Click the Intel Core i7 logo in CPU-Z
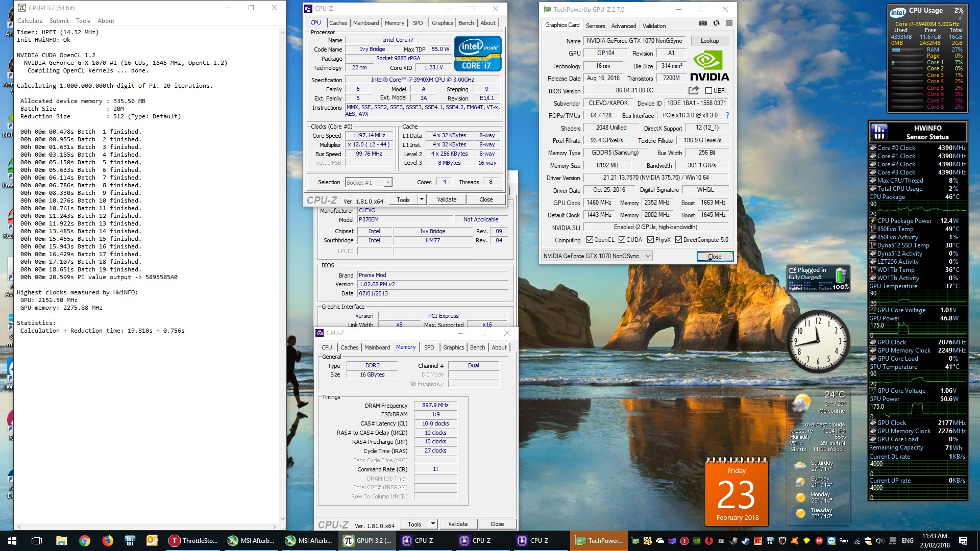 point(478,54)
